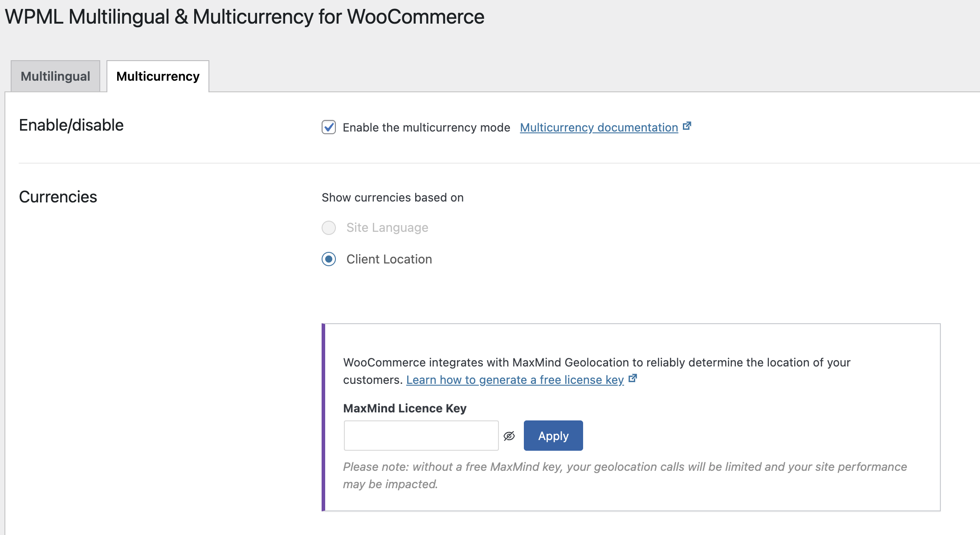
Task: Toggle the licence key visibility eye icon
Action: click(x=509, y=436)
